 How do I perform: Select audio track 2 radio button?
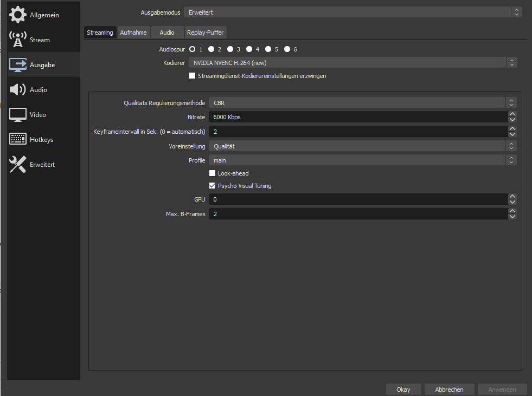[211, 49]
